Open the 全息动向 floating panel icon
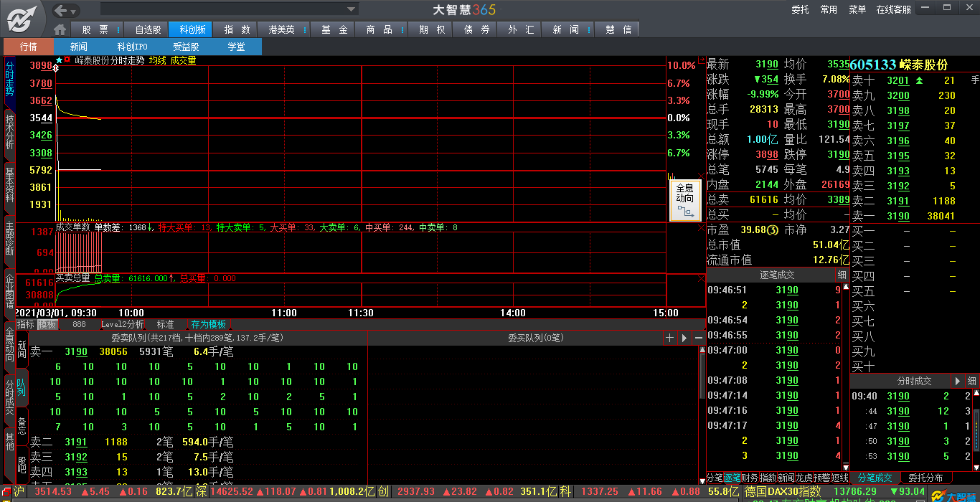980x502 pixels. pyautogui.click(x=684, y=199)
